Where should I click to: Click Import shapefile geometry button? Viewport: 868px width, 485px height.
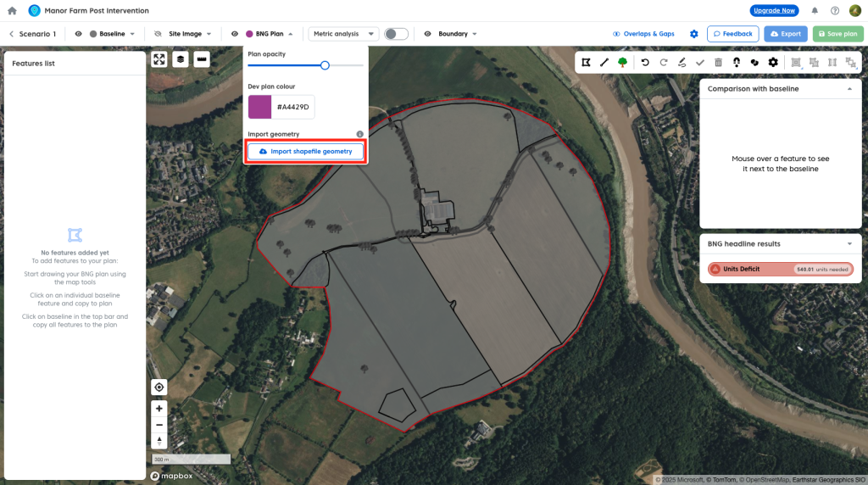point(306,151)
